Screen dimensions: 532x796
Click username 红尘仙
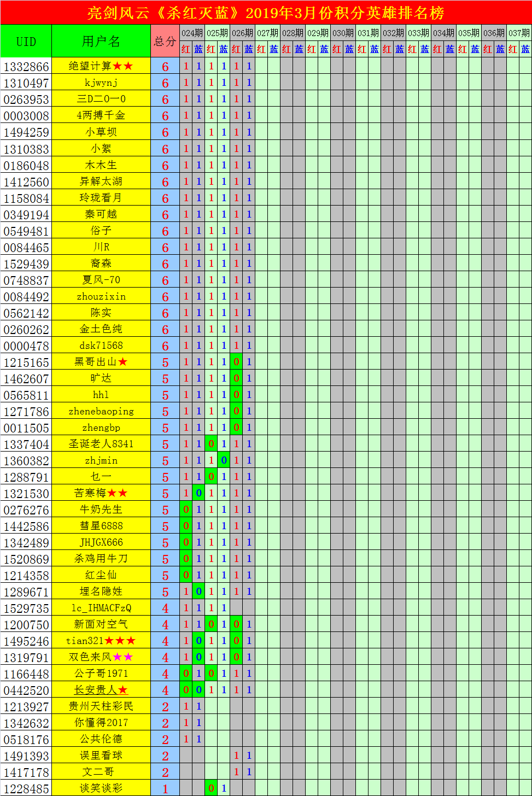pyautogui.click(x=101, y=575)
